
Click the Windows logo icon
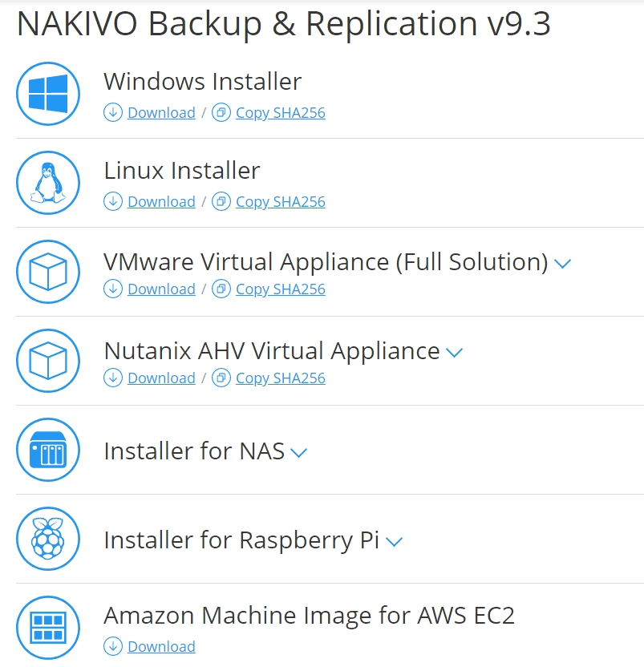point(48,94)
